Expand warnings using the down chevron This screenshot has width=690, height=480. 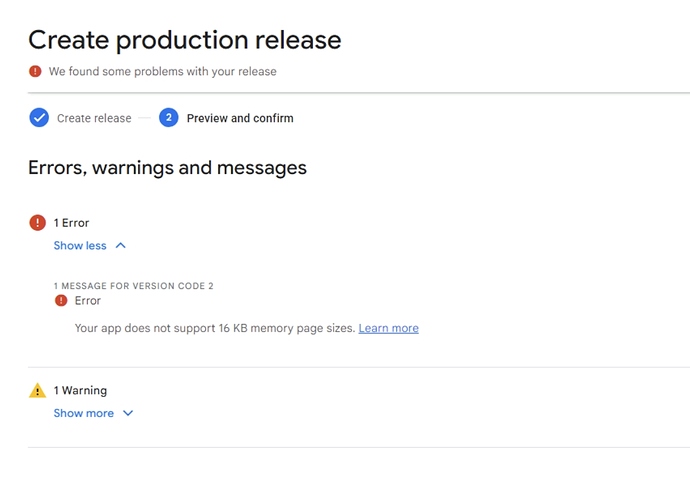(x=128, y=413)
